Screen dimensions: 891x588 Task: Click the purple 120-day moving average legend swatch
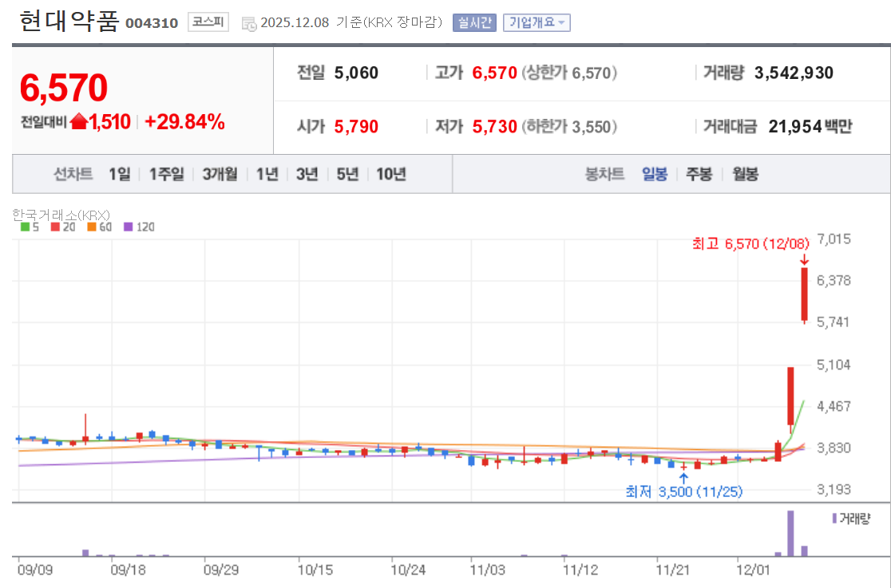(128, 227)
